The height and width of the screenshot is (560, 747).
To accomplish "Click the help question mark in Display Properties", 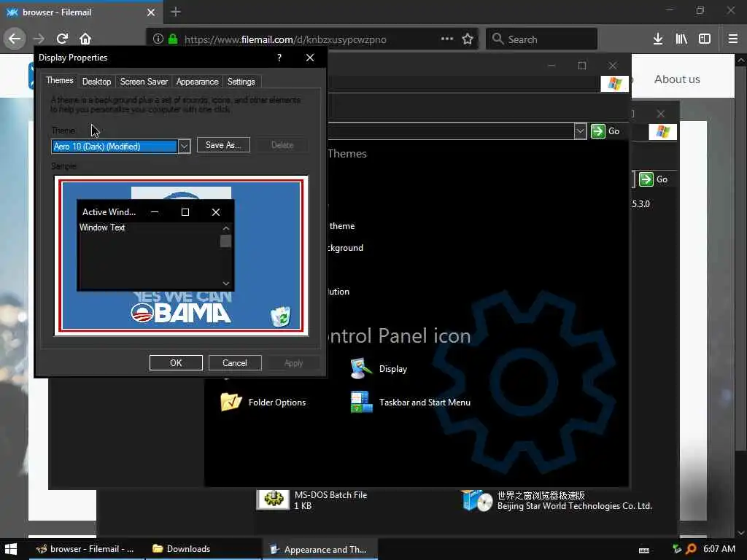I will tap(279, 58).
